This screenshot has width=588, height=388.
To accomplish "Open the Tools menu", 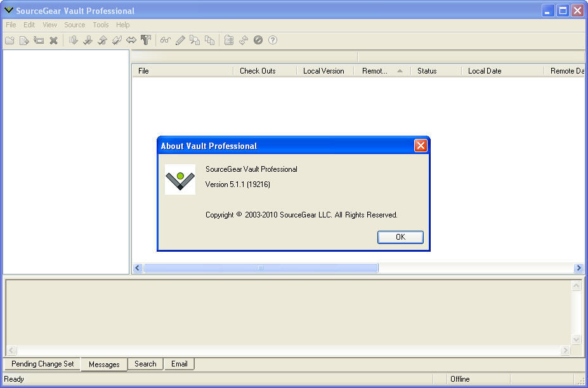I will 100,25.
